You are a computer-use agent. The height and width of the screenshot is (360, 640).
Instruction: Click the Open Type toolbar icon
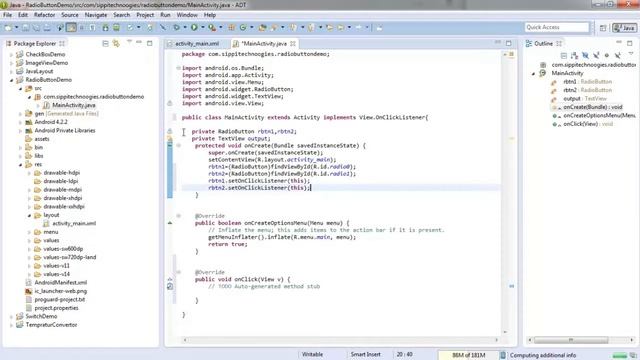(x=262, y=28)
